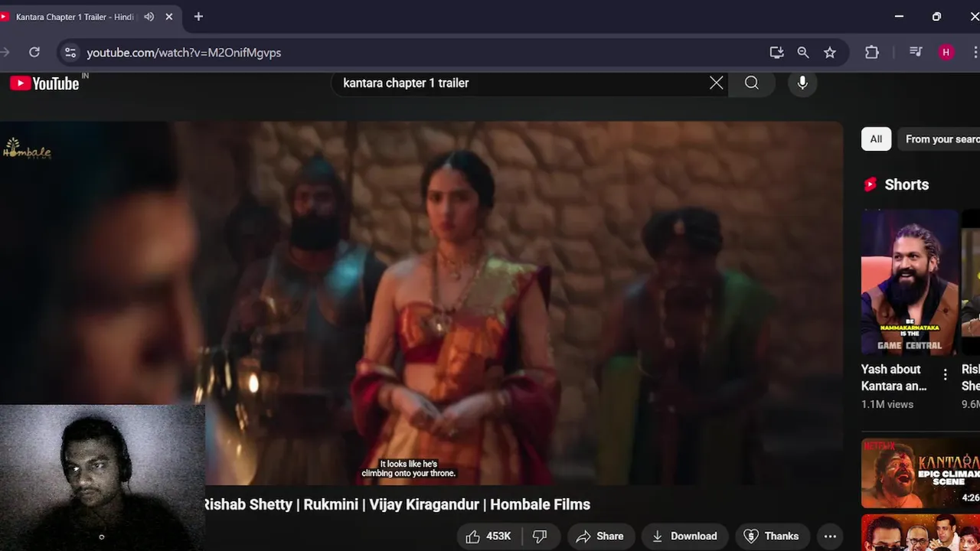The height and width of the screenshot is (551, 980).
Task: Bookmark this page with the star icon
Action: pos(830,52)
